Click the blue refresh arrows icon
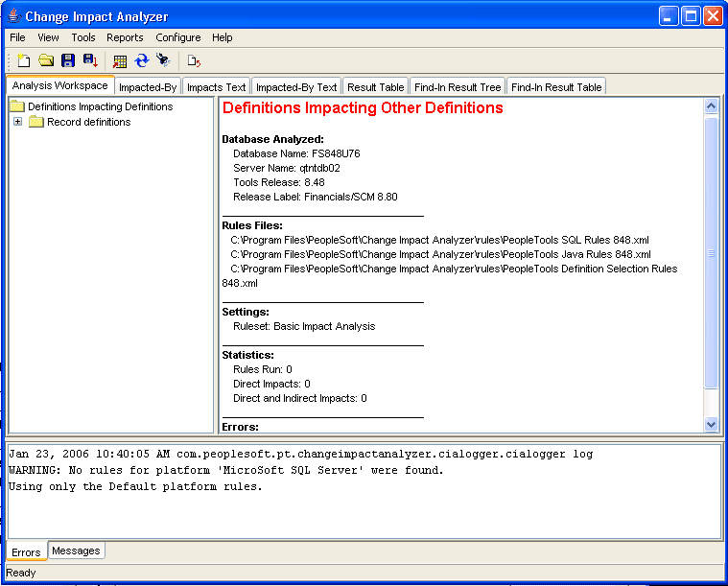Image resolution: width=728 pixels, height=586 pixels. (x=142, y=60)
